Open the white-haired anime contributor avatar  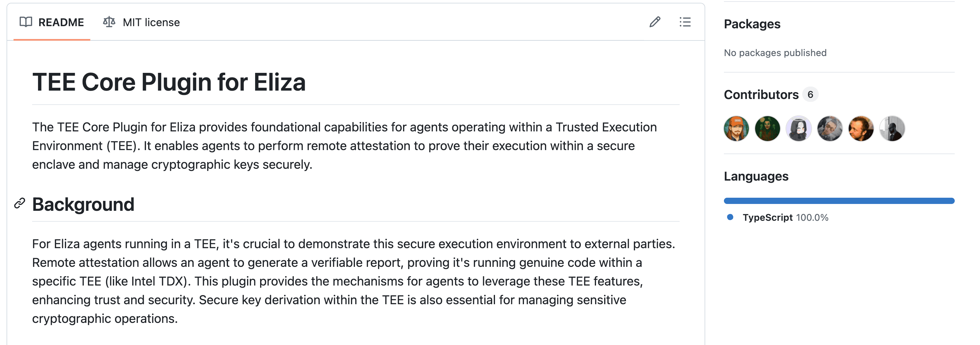point(798,128)
